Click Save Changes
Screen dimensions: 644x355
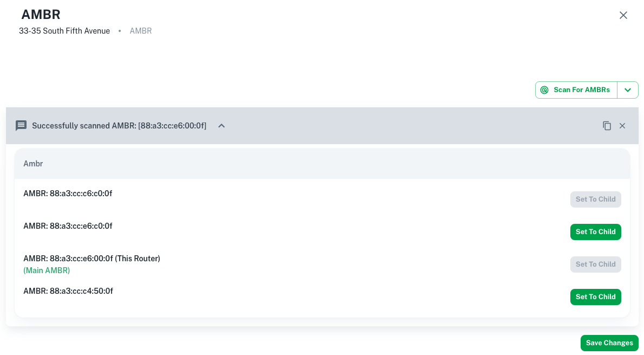click(609, 343)
